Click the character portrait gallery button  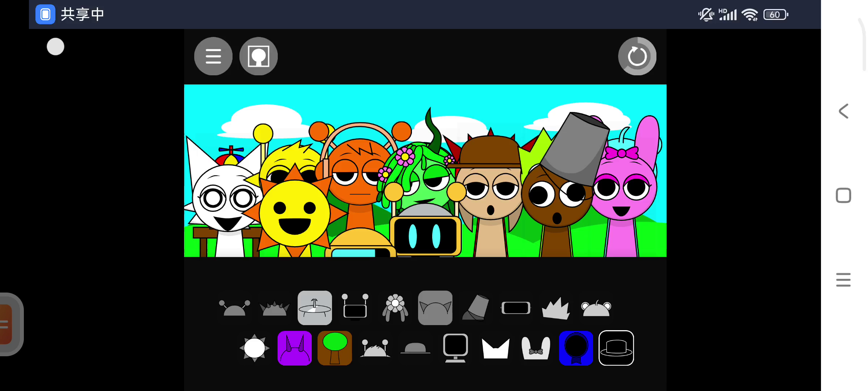coord(258,56)
